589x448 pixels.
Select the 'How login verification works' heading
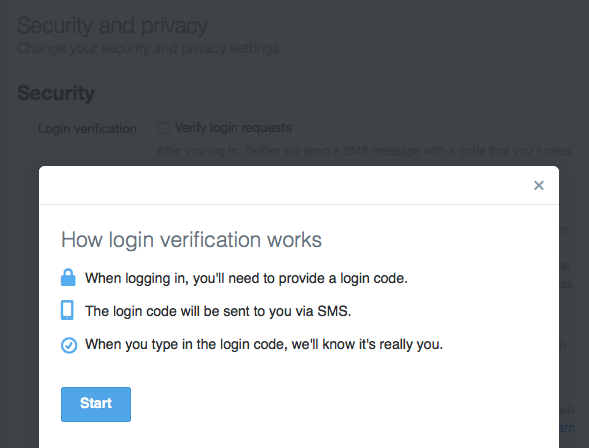pyautogui.click(x=191, y=240)
